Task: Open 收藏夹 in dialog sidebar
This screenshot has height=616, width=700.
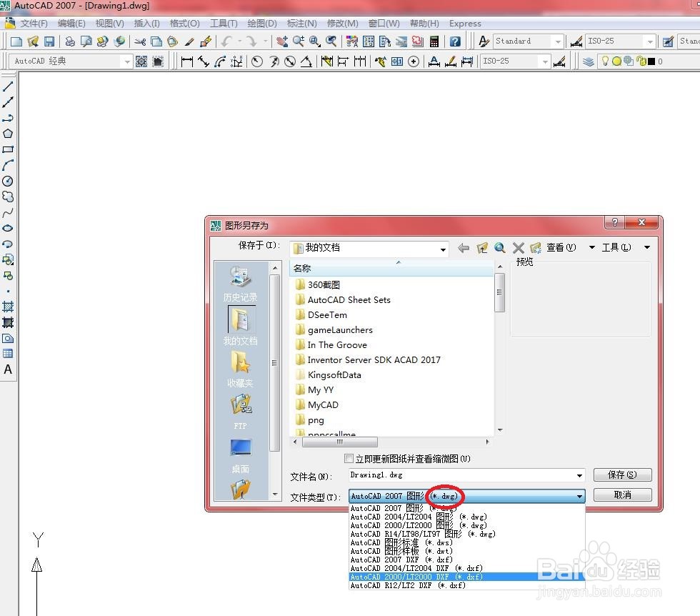Action: click(240, 369)
